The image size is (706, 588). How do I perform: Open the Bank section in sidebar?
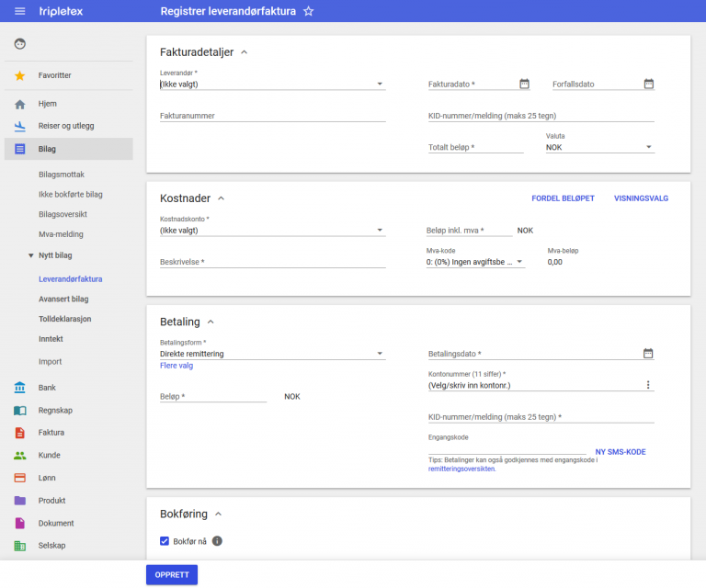click(47, 388)
